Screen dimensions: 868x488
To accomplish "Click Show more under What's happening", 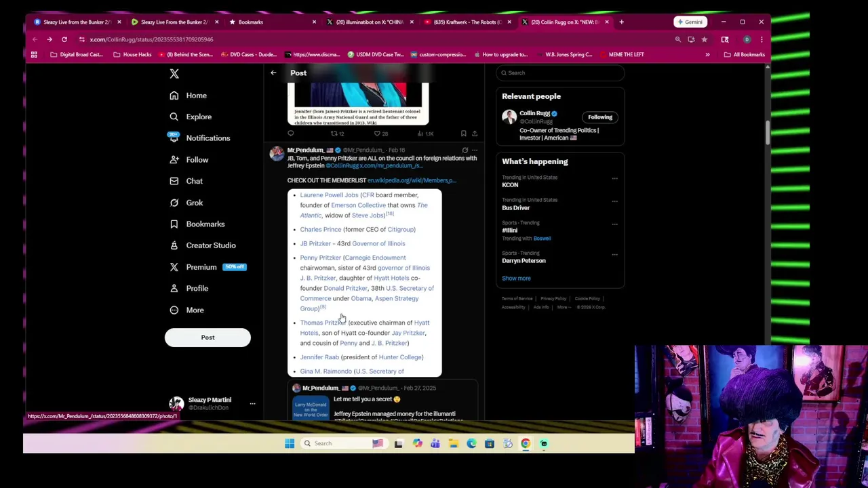I will click(516, 279).
